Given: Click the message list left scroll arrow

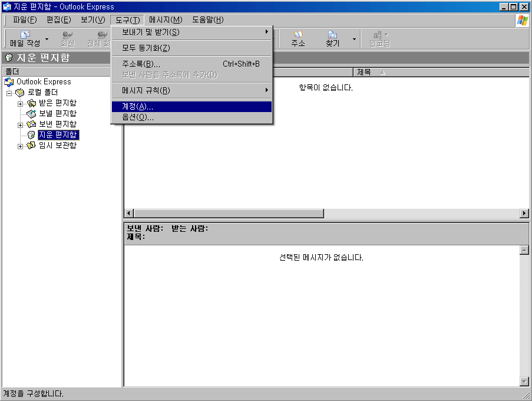Looking at the screenshot, I should [128, 213].
